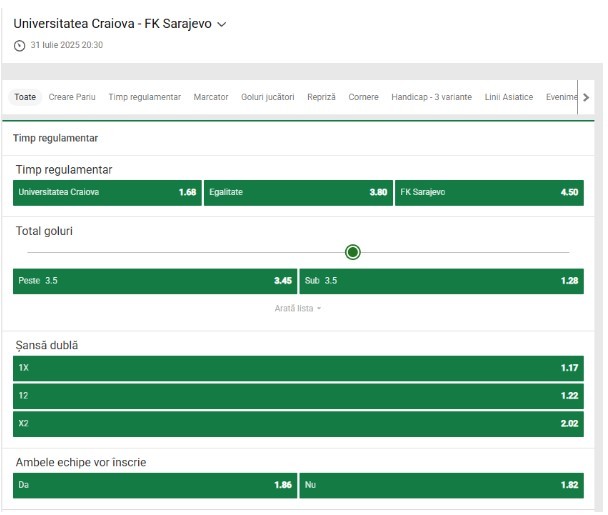Switch to Linii Asiatice tab
Viewport: 608px width, 515px height.
(509, 97)
